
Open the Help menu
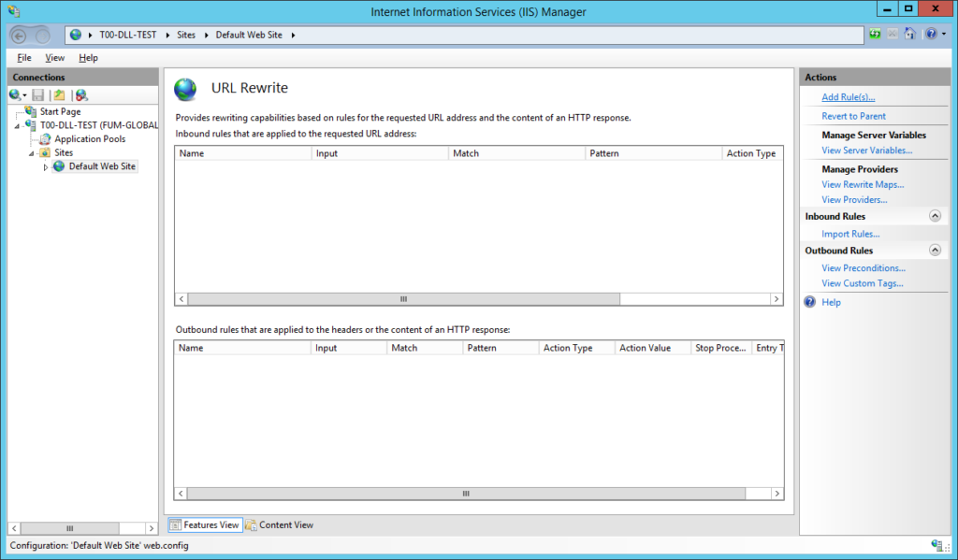tap(88, 57)
